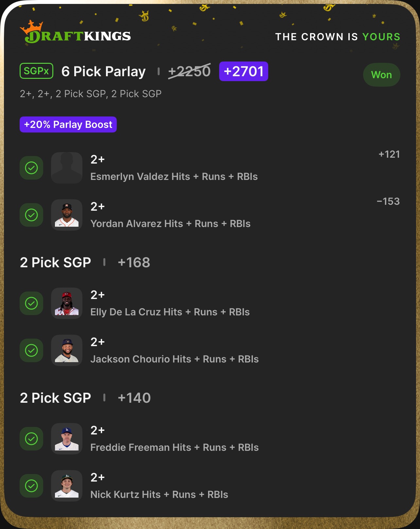Tap Nick Kurtz player headshot
The height and width of the screenshot is (529, 420).
tap(67, 486)
